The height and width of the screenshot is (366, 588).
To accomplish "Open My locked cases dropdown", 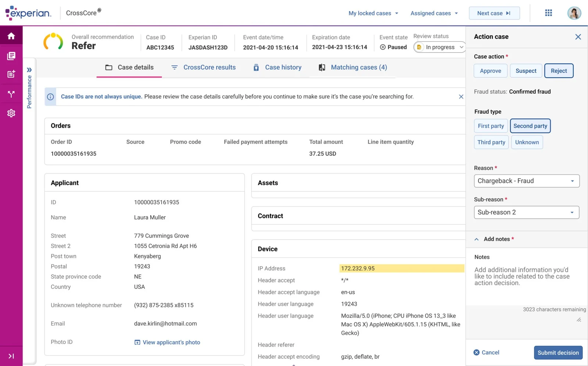I will coord(373,13).
